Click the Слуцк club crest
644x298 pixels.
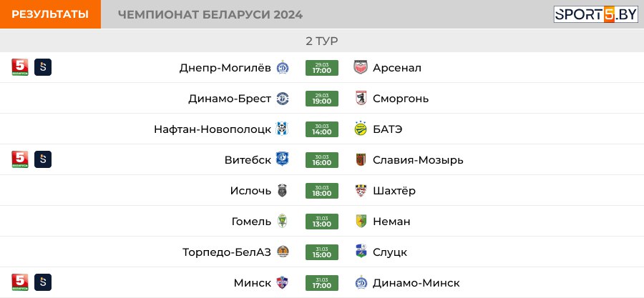361,252
